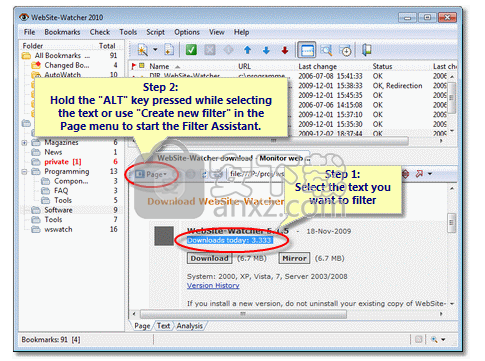Sort bookmarks by Name column
485x361 pixels.
(x=159, y=66)
